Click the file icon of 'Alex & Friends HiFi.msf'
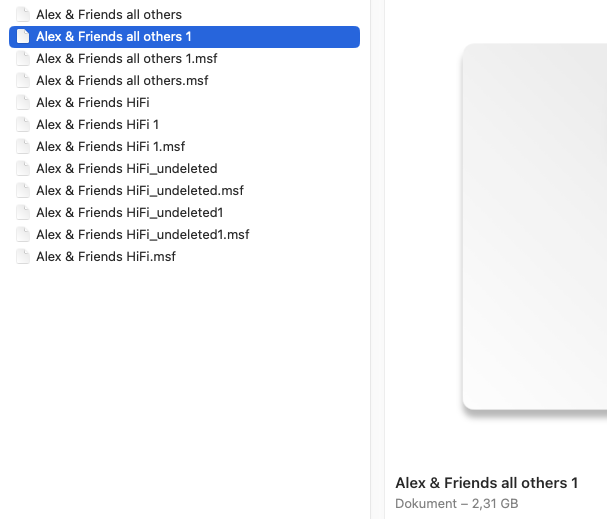 (x=23, y=257)
